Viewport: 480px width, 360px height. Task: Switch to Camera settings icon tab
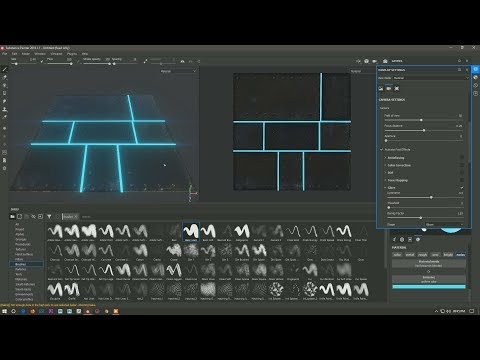pyautogui.click(x=389, y=88)
